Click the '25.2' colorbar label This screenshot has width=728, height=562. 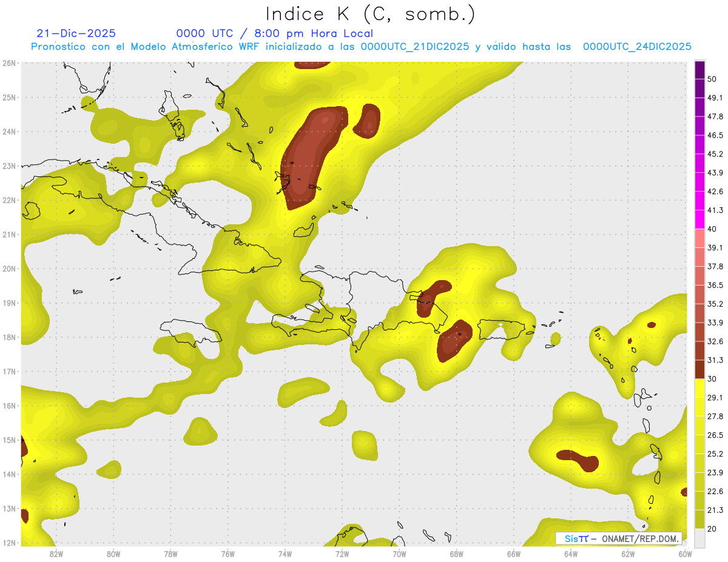715,454
